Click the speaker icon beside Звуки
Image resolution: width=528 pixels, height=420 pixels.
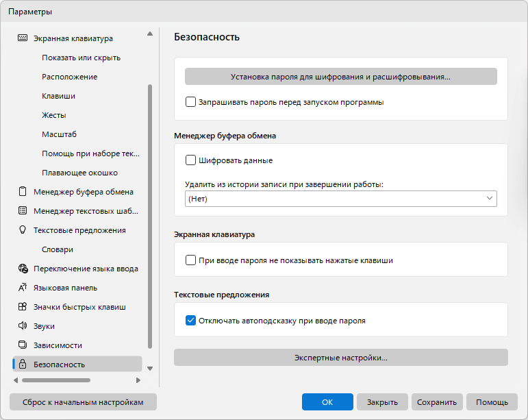pyautogui.click(x=23, y=325)
